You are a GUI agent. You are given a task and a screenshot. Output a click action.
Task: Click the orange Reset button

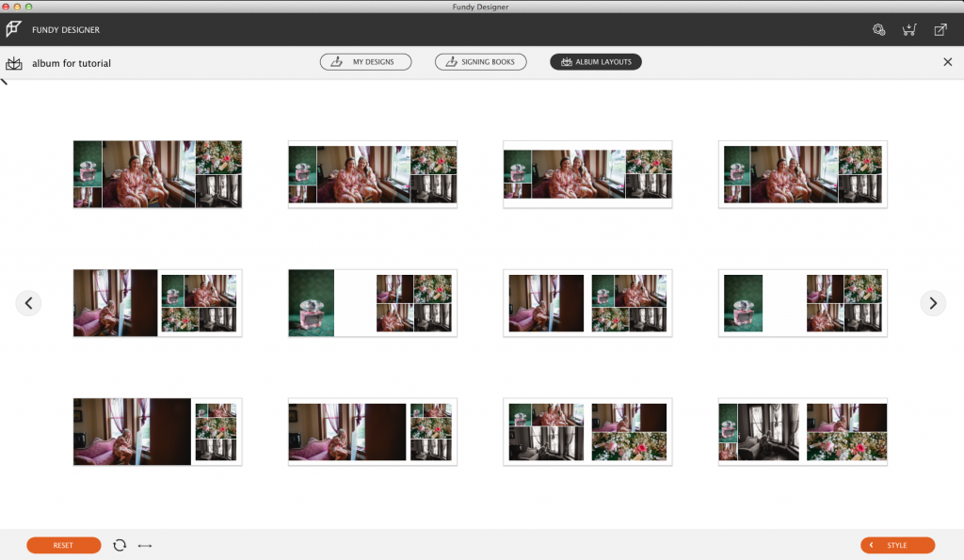(x=64, y=545)
